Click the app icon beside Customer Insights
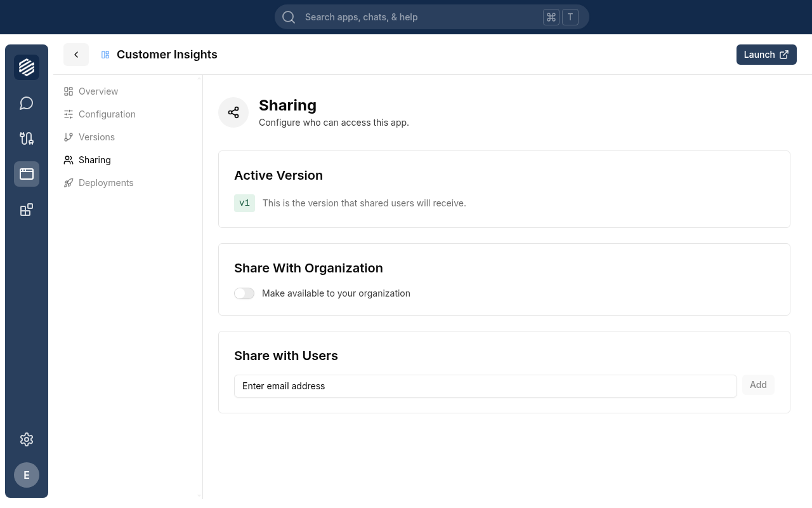812x508 pixels. tap(105, 55)
